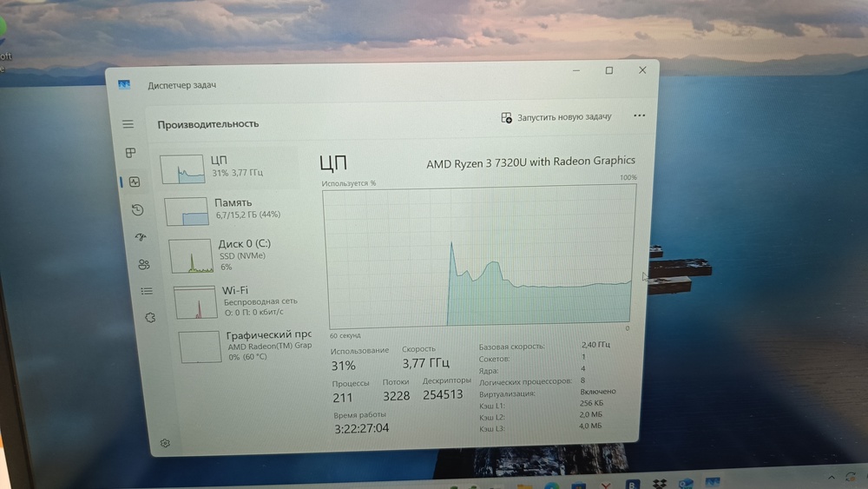Screen dimensions: 868x489
Task: Click the '3228' threads count
Action: tap(397, 396)
